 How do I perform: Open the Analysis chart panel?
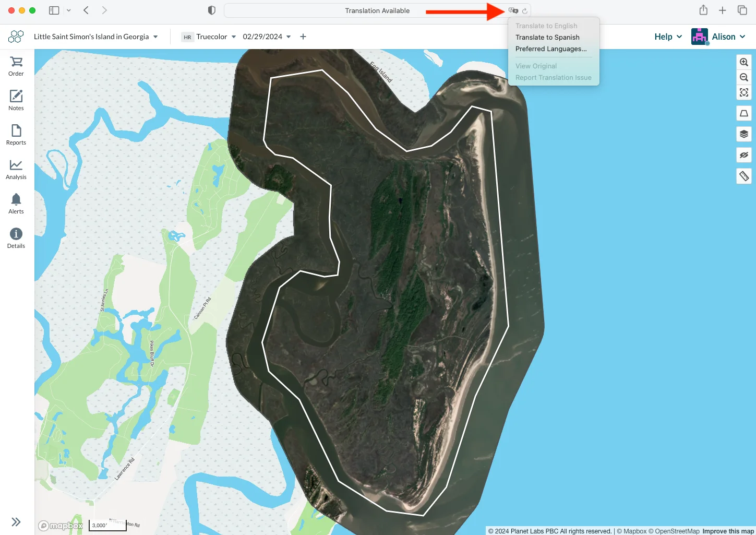[x=16, y=170]
